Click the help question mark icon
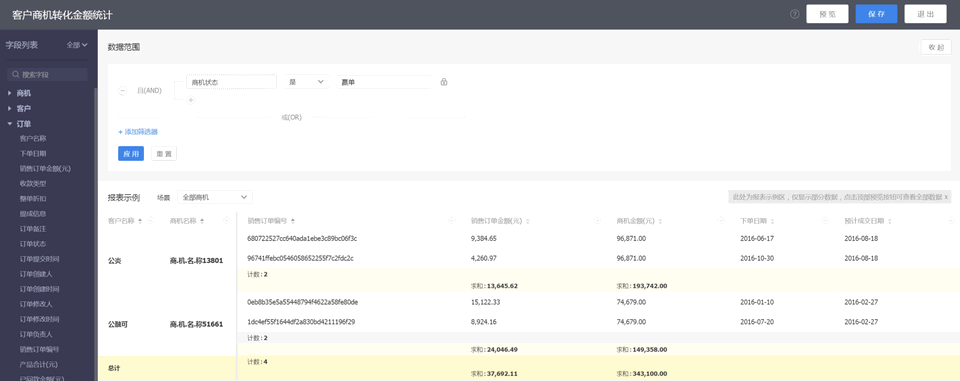This screenshot has width=960, height=381. (795, 14)
